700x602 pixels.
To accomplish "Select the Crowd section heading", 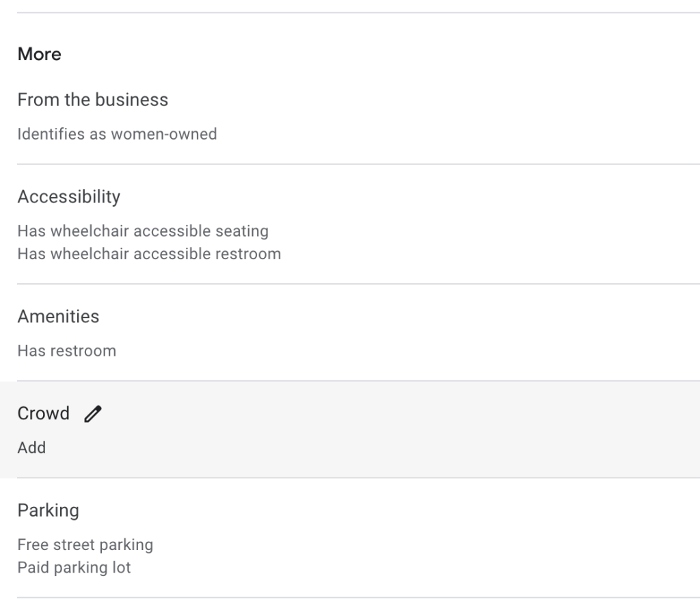I will [x=43, y=413].
